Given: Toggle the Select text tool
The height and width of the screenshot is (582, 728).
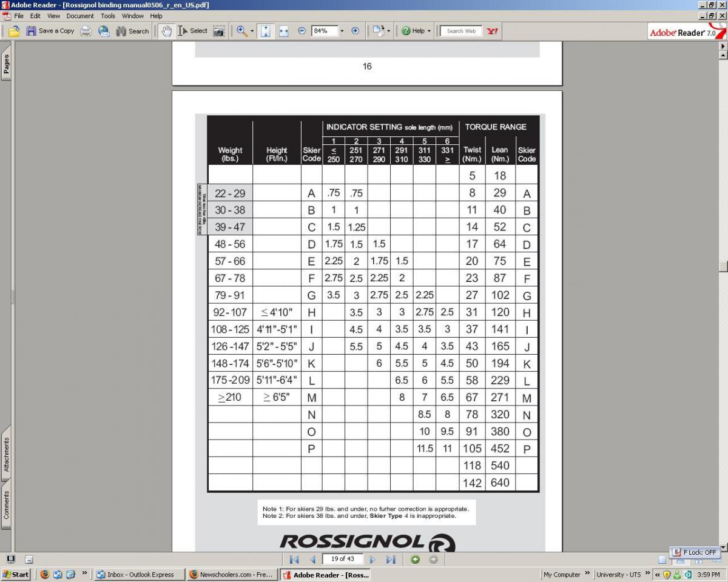Looking at the screenshot, I should 193,31.
